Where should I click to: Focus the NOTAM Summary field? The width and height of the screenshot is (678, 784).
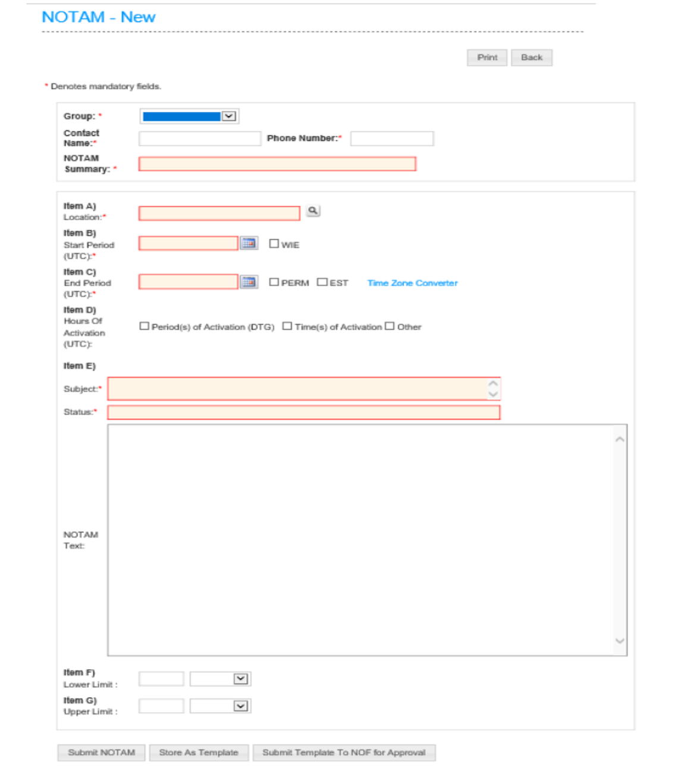(277, 164)
